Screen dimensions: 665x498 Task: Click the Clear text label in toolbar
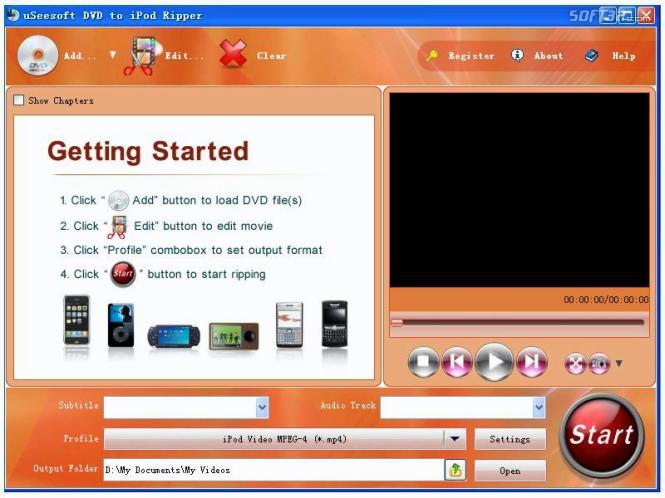(x=271, y=56)
